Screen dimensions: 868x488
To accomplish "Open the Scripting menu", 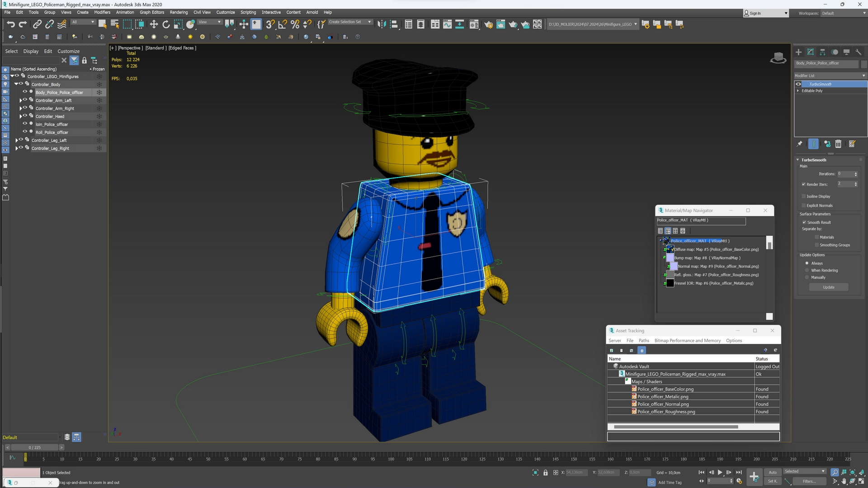I will pos(248,12).
